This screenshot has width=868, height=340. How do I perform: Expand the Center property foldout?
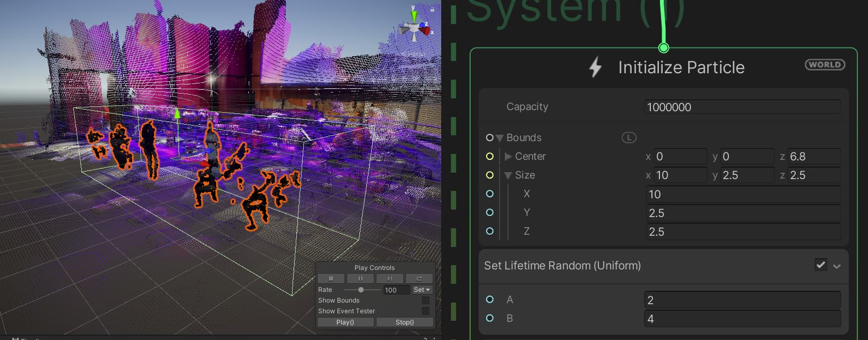(508, 157)
